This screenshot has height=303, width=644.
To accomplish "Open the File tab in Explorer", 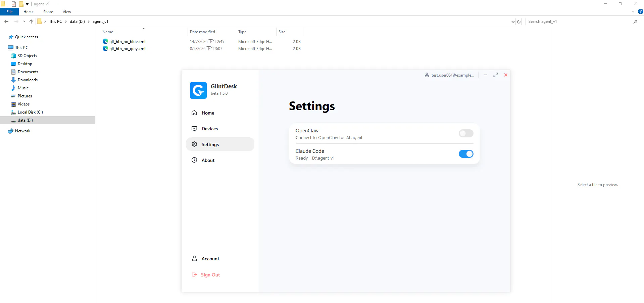I will click(9, 12).
